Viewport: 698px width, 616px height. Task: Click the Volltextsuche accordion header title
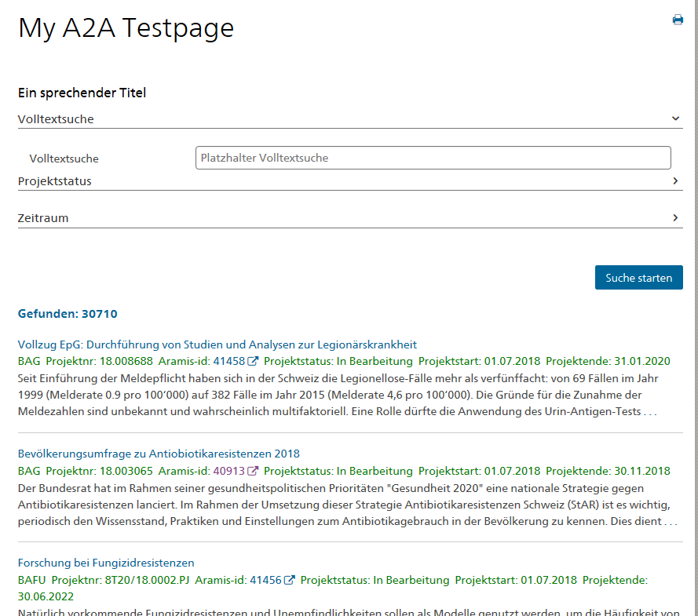pyautogui.click(x=56, y=119)
